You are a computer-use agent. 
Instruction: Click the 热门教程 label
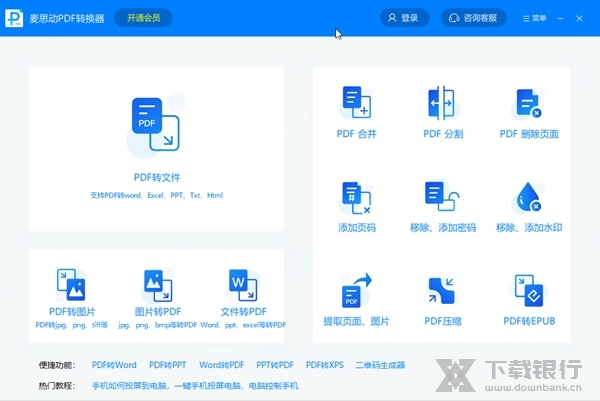(57, 386)
